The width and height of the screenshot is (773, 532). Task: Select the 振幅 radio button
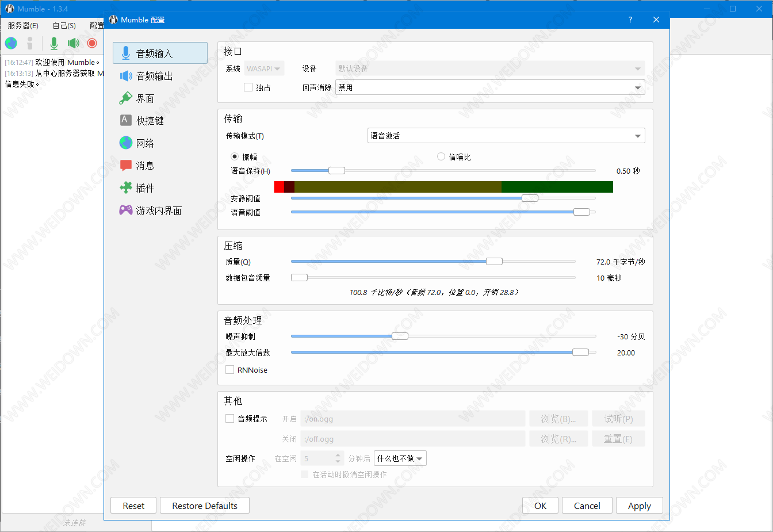click(x=235, y=156)
